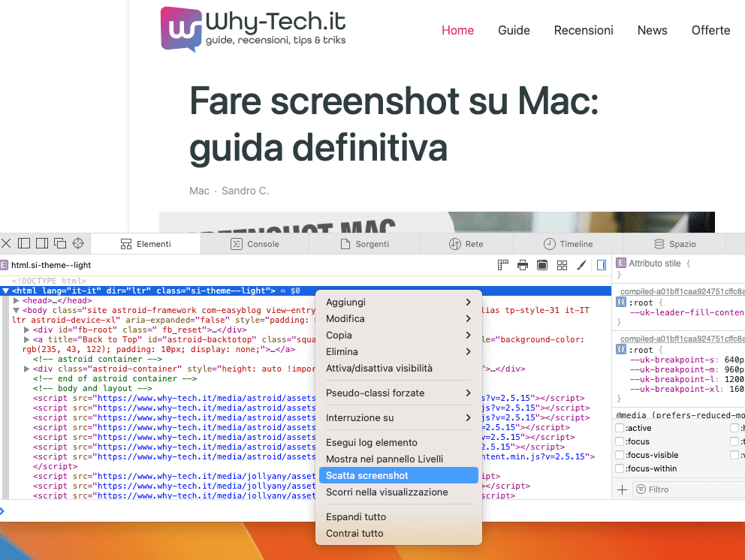The image size is (745, 560).
Task: Choose Esegui log elemento
Action: [399, 442]
